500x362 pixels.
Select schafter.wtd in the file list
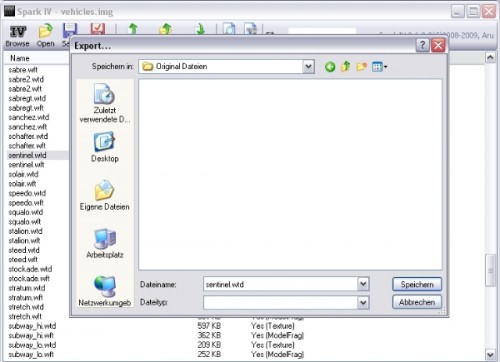tap(28, 136)
